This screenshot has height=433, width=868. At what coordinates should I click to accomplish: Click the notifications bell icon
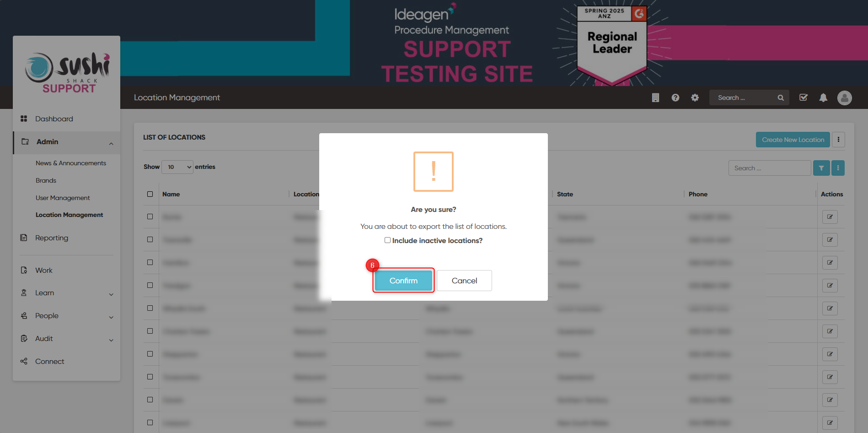point(823,97)
